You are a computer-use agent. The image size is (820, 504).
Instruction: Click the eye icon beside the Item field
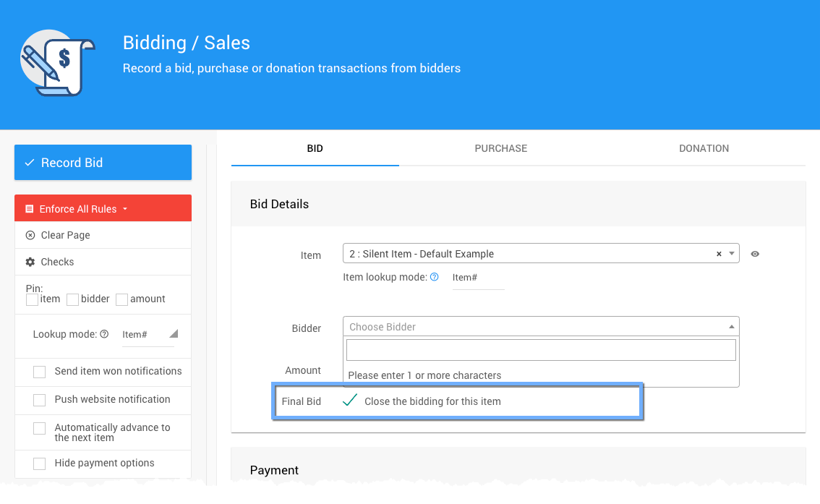coord(755,254)
